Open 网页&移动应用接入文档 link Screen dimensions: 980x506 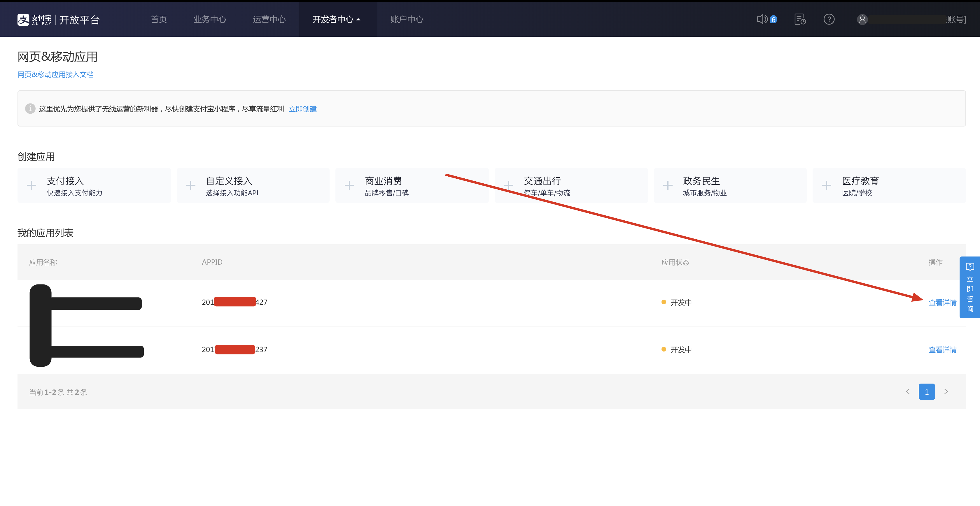(55, 75)
